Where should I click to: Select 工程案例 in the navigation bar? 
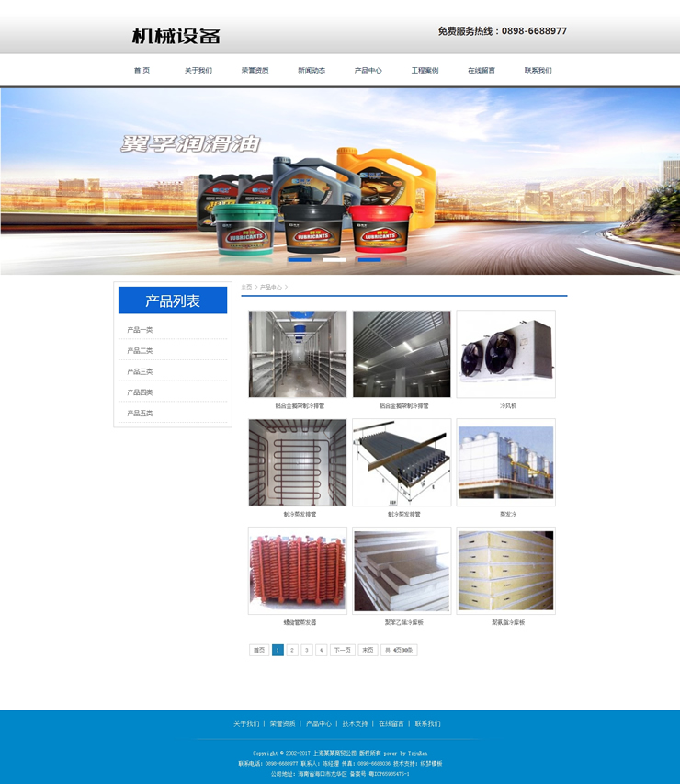425,70
